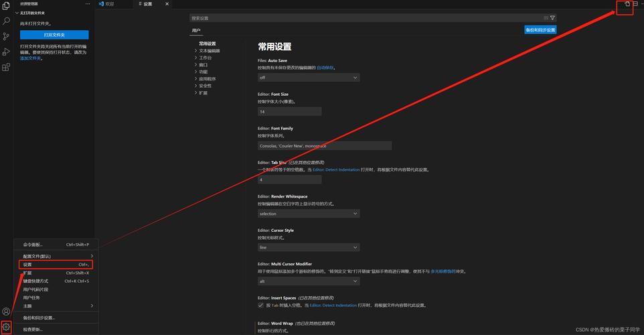This screenshot has height=335, width=644.
Task: Click the Open Settings (JSON) icon
Action: point(627,4)
